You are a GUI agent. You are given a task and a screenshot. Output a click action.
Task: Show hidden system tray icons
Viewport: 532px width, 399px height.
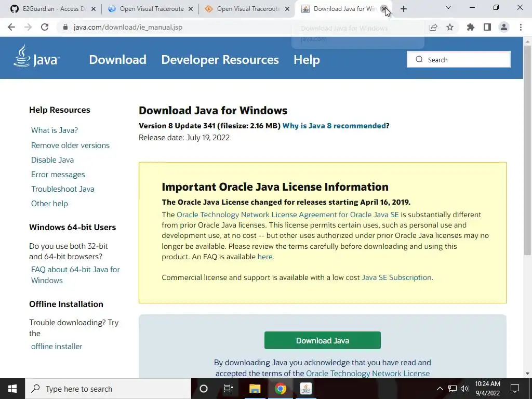[440, 389]
